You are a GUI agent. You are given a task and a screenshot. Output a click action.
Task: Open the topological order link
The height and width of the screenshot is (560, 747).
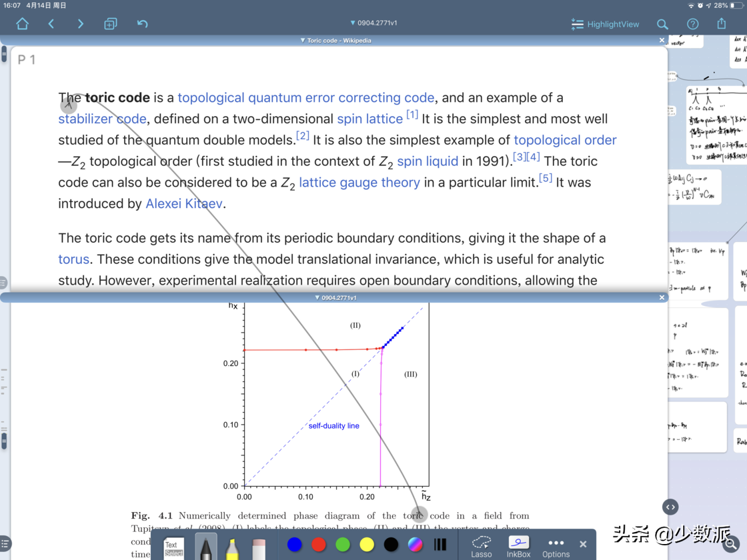coord(565,140)
